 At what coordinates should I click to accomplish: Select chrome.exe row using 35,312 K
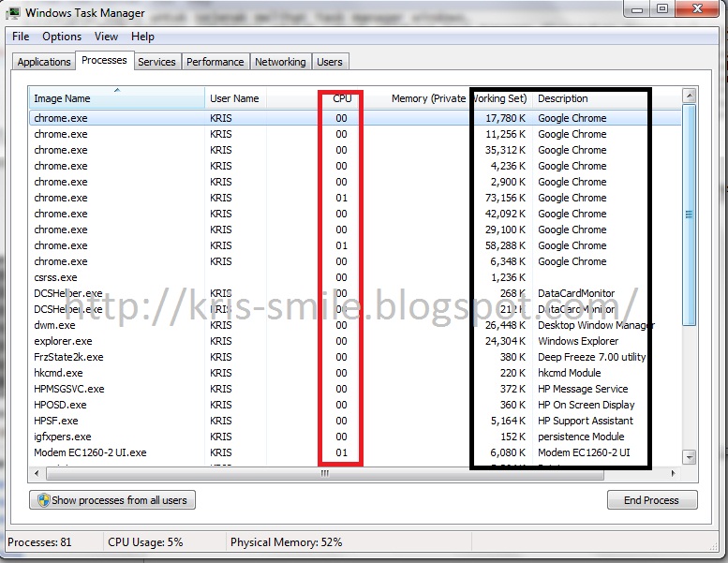click(x=355, y=150)
